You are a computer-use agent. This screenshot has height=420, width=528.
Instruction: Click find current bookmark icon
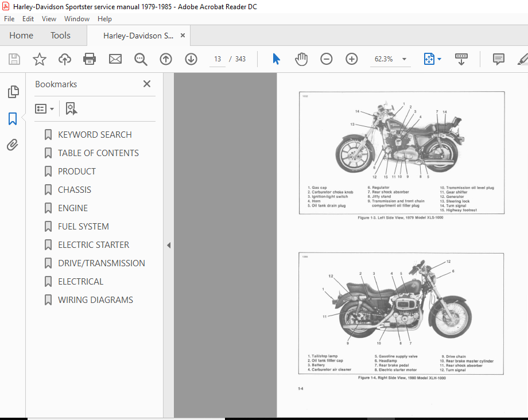(71, 108)
